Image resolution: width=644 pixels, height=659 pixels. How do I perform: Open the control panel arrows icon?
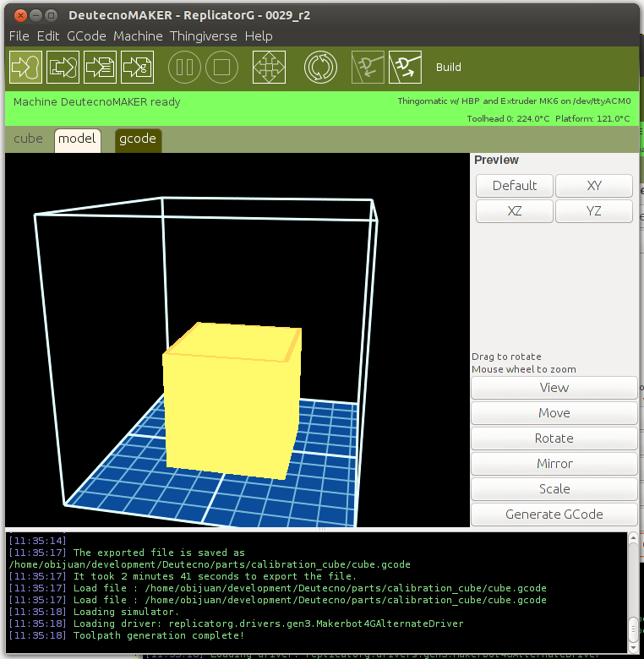269,68
